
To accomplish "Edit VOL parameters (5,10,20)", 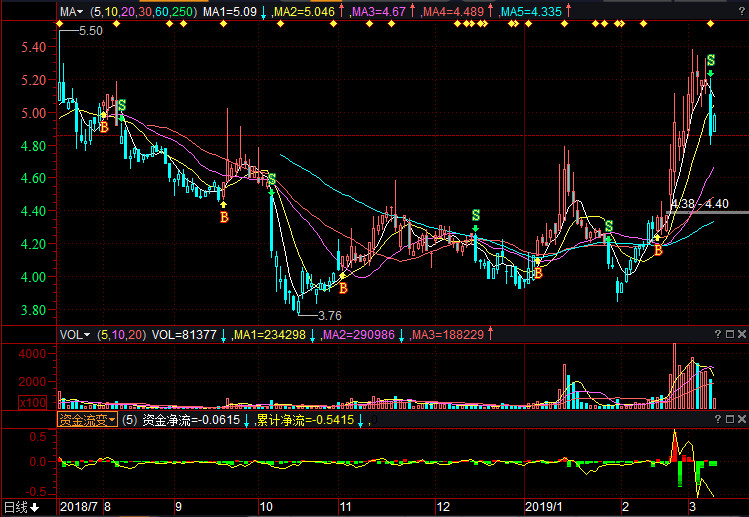I will tap(121, 334).
